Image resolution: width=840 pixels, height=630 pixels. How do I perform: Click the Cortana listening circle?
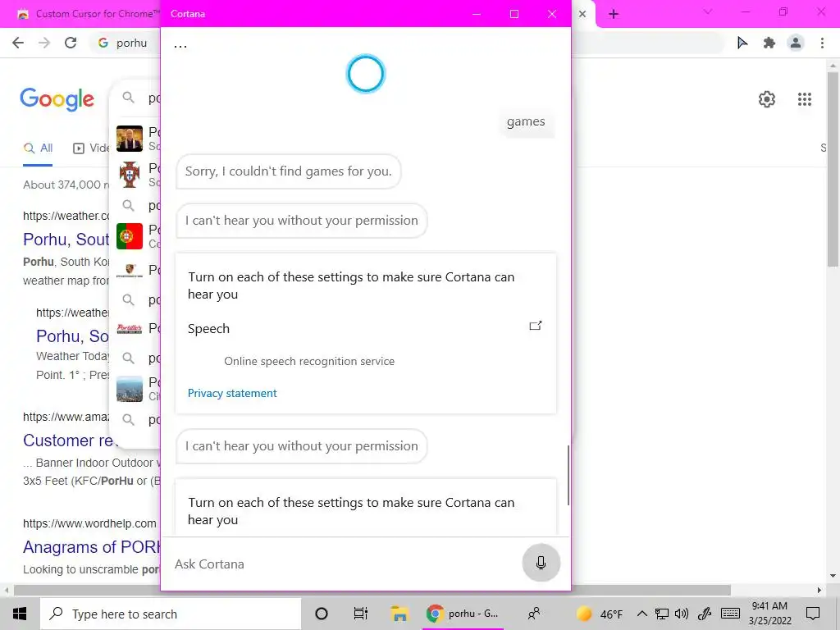pyautogui.click(x=366, y=73)
